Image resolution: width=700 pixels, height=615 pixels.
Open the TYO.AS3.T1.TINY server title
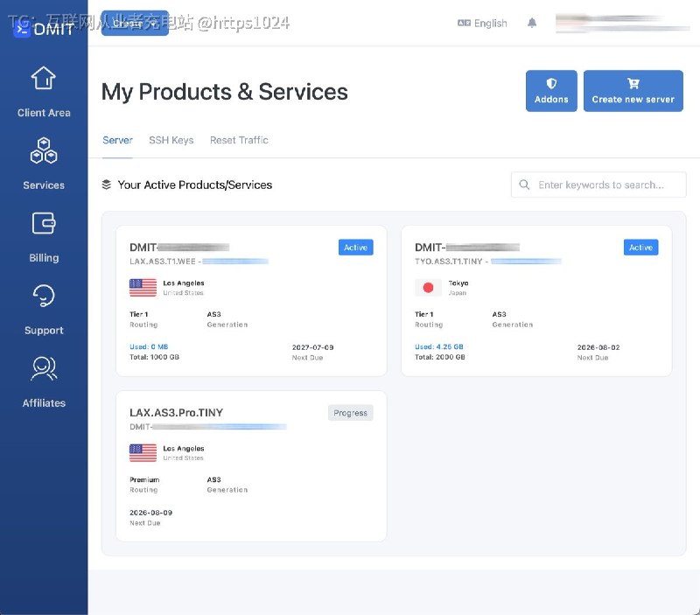467,248
